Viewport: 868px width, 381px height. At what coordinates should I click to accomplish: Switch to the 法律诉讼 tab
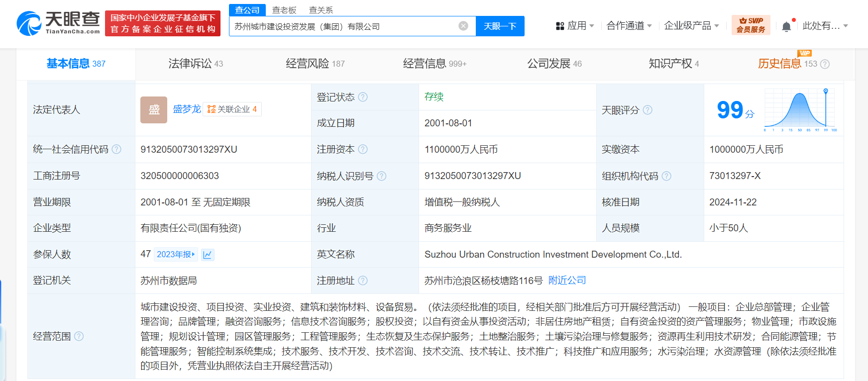195,64
